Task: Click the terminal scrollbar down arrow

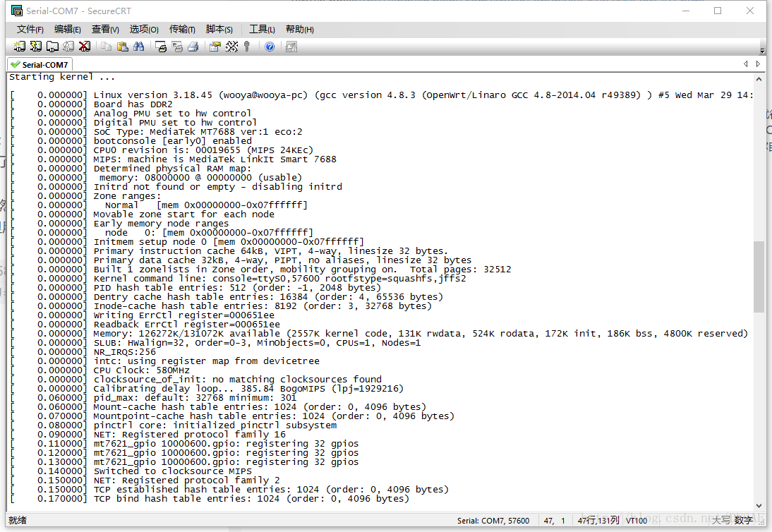Action: [759, 506]
